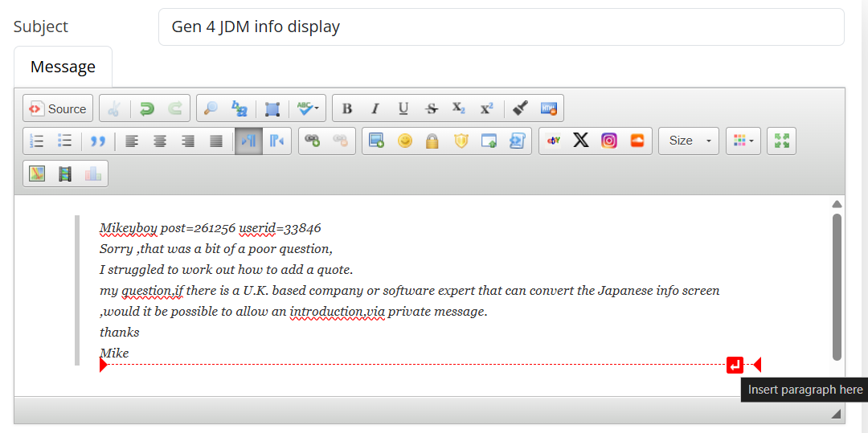Insert a numbered list

37,141
